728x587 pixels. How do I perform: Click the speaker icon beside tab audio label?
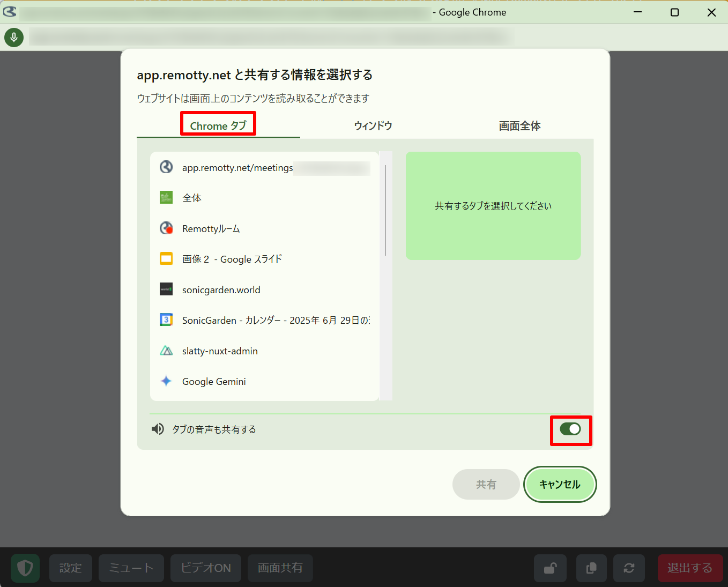pos(158,429)
